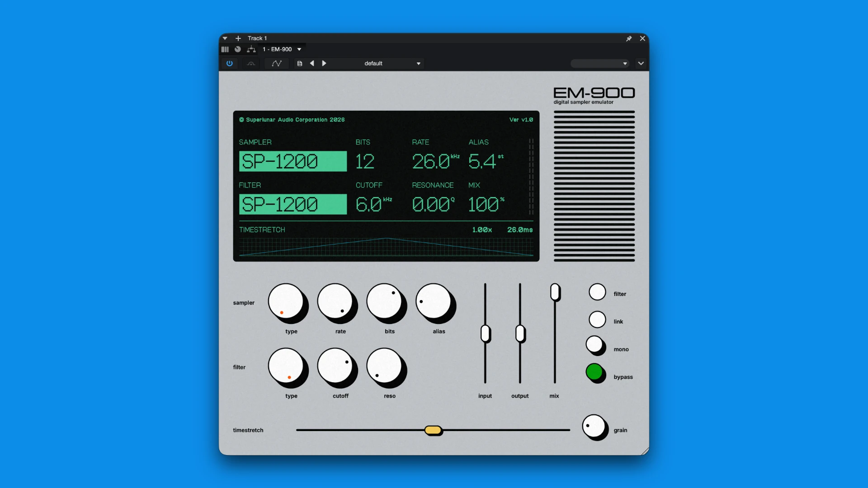Click the grain knob
The width and height of the screenshot is (868, 488).
click(594, 426)
